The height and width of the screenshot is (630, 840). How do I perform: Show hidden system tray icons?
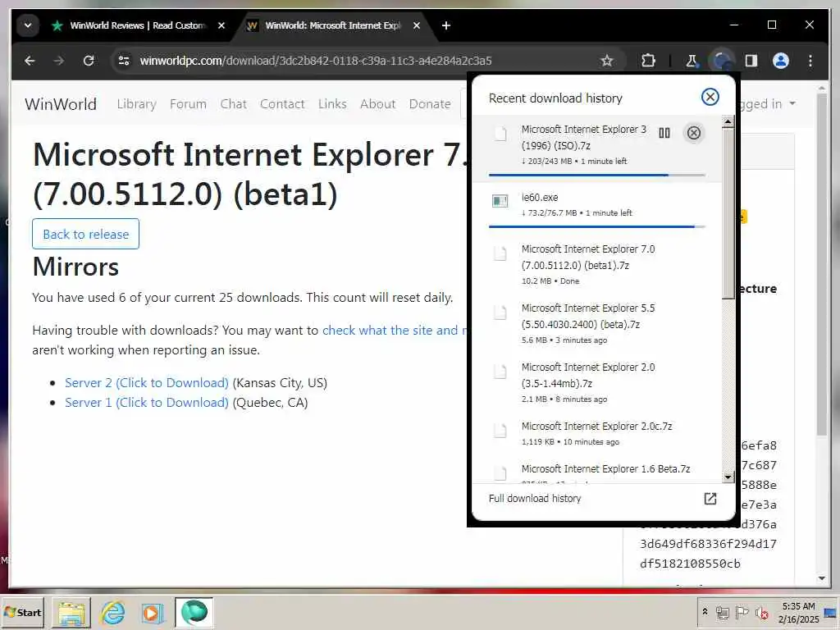(x=705, y=611)
